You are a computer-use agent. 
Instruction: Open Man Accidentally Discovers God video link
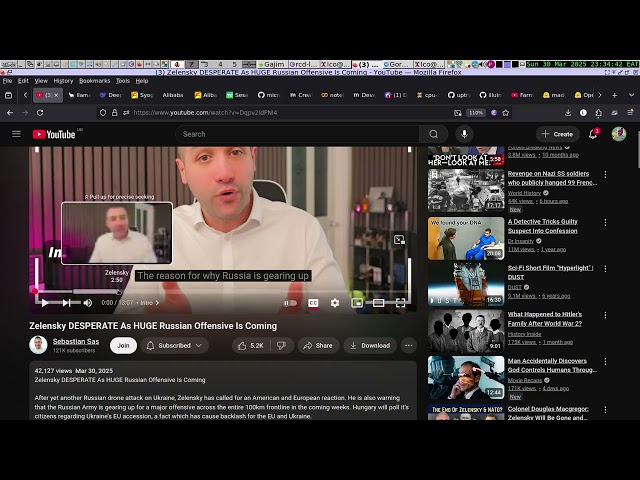coord(552,365)
